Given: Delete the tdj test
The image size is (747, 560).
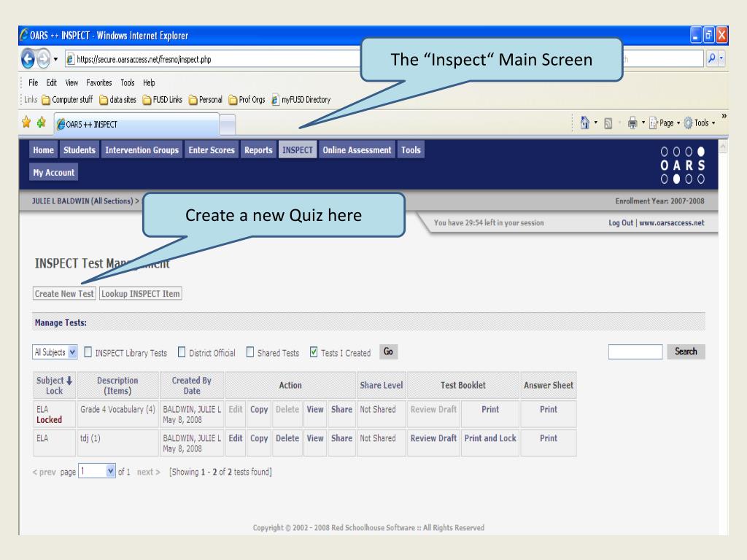Looking at the screenshot, I should [x=287, y=438].
